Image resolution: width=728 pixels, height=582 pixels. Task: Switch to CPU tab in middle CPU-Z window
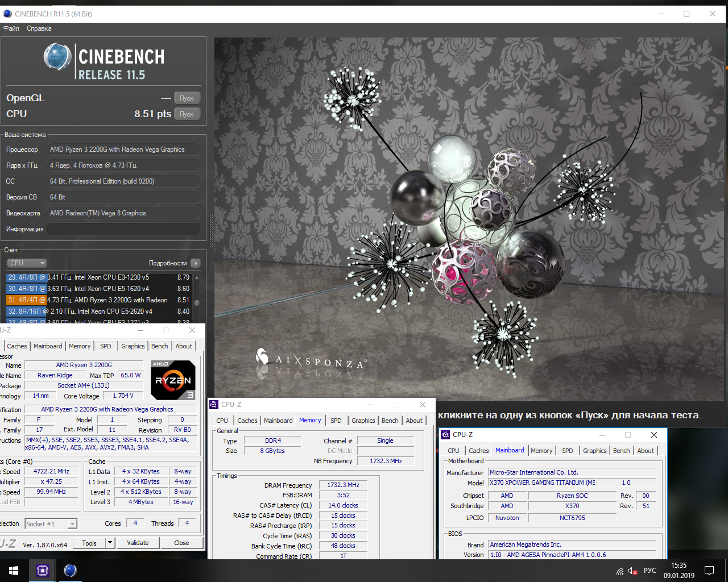click(x=222, y=421)
